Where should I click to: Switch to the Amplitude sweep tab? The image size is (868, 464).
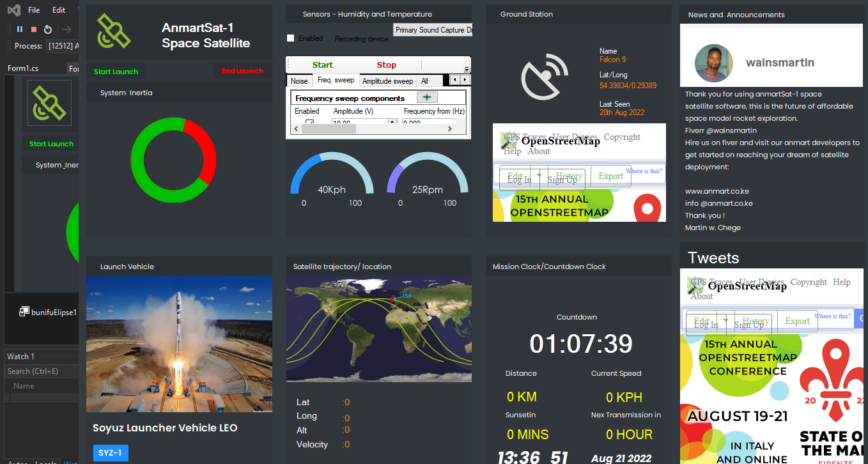(x=387, y=81)
